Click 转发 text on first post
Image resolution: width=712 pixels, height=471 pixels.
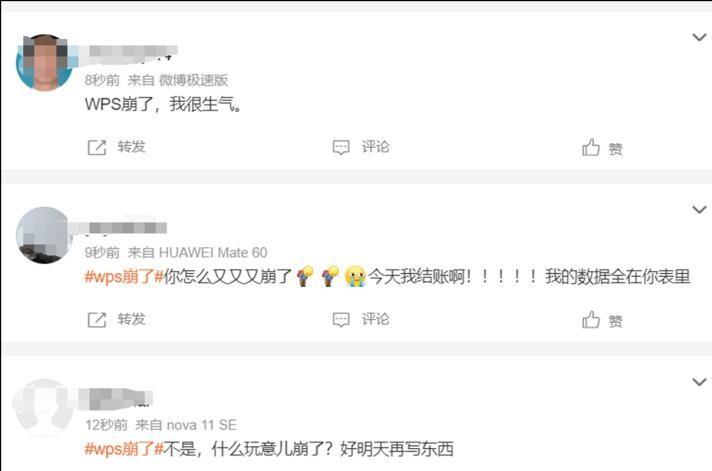(131, 147)
